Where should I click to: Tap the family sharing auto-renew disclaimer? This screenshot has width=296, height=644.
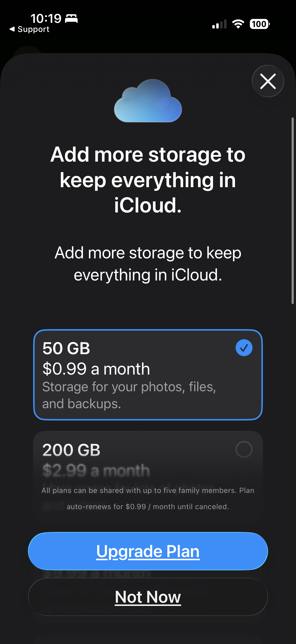click(x=148, y=498)
